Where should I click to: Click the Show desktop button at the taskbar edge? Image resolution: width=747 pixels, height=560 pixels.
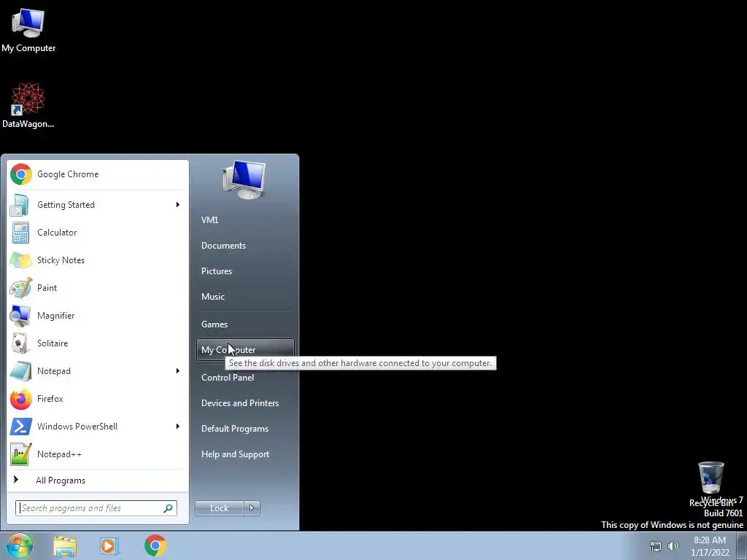742,545
